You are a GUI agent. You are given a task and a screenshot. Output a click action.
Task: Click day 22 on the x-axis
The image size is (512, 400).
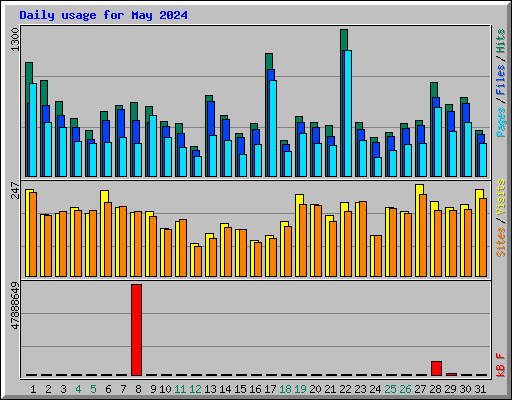[x=345, y=389]
